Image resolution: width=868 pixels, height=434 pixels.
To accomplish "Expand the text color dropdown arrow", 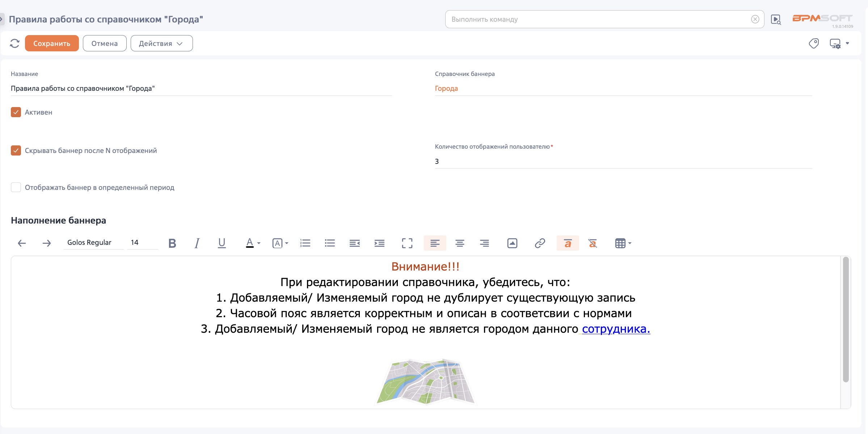I will [x=259, y=243].
